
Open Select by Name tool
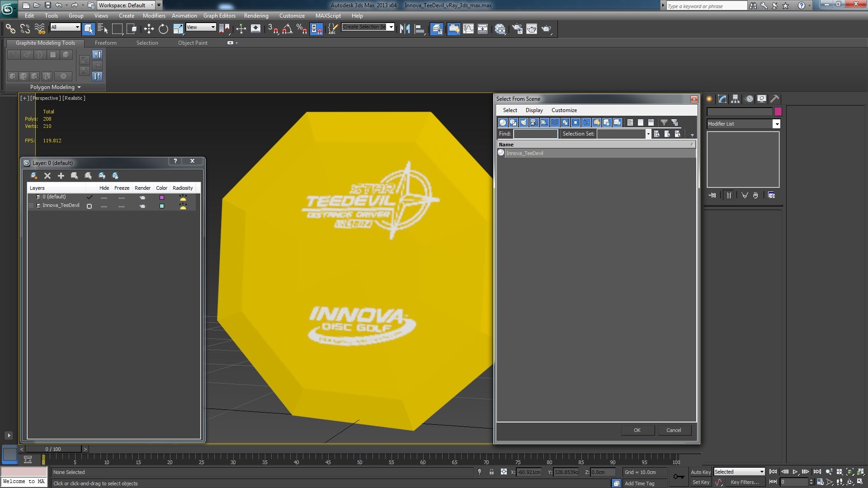(x=103, y=29)
